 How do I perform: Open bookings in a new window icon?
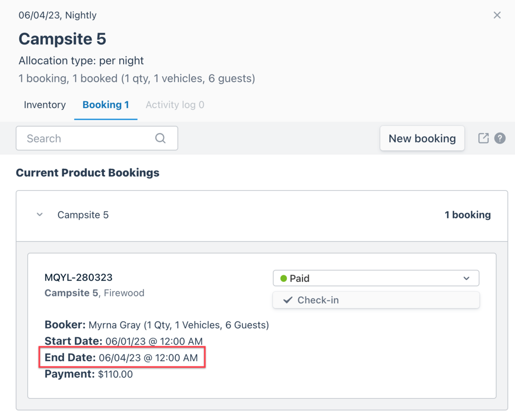point(483,138)
